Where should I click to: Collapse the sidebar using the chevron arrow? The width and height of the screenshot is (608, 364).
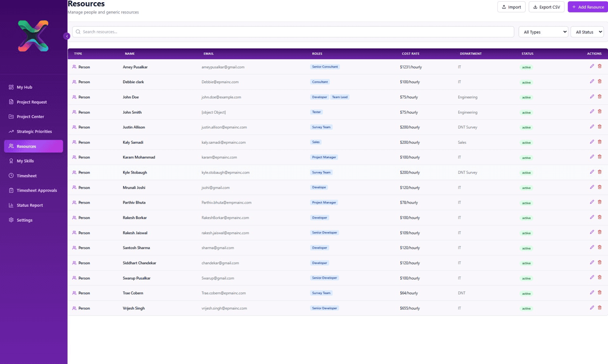point(67,36)
